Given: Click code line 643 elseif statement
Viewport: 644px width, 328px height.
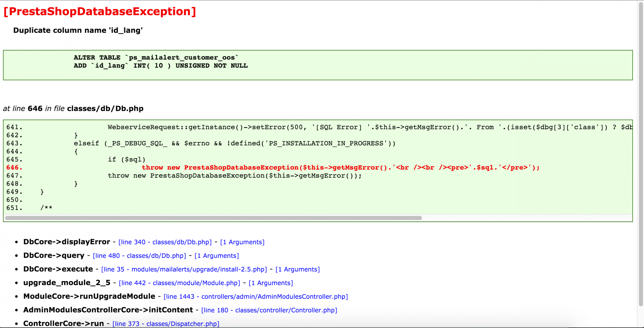Looking at the screenshot, I should [x=235, y=143].
